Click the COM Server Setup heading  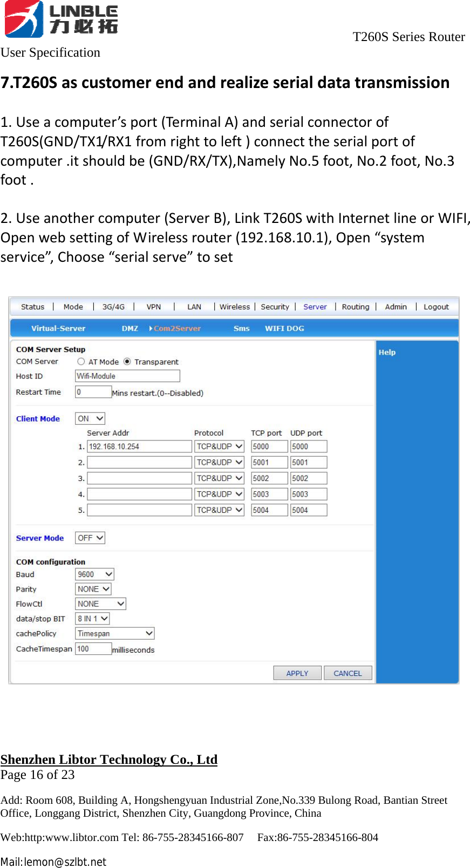coord(51,349)
